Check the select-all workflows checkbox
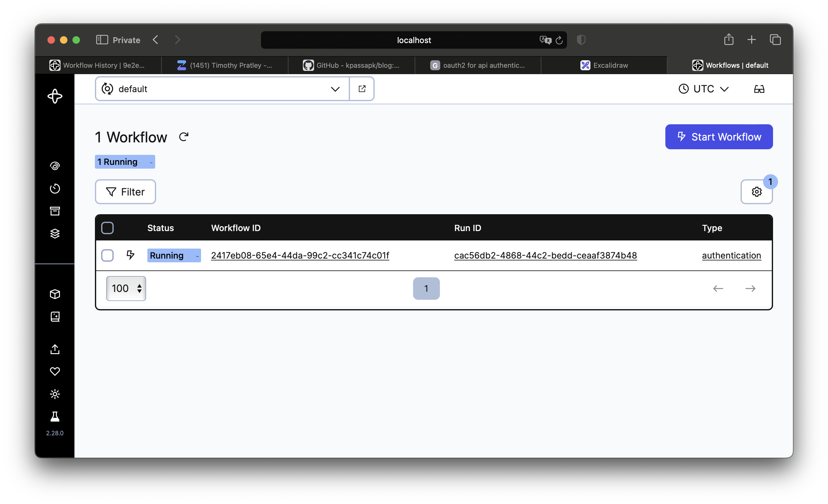The height and width of the screenshot is (504, 828). tap(108, 228)
